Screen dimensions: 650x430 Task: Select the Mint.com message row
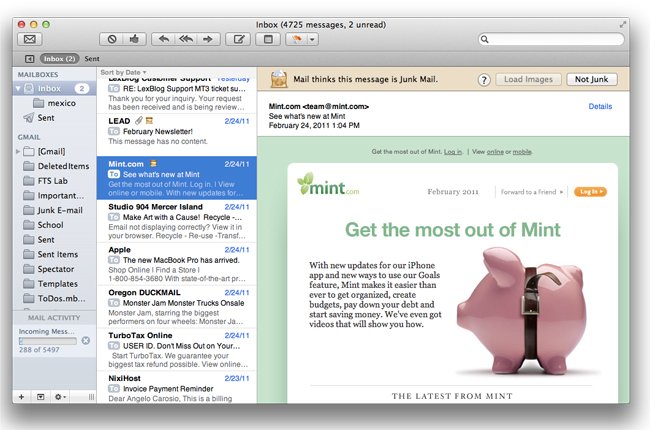click(177, 178)
